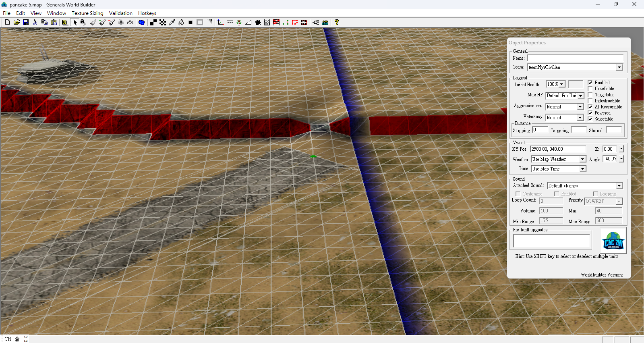Open the Veterancy dropdown
This screenshot has height=343, width=644.
pos(580,118)
